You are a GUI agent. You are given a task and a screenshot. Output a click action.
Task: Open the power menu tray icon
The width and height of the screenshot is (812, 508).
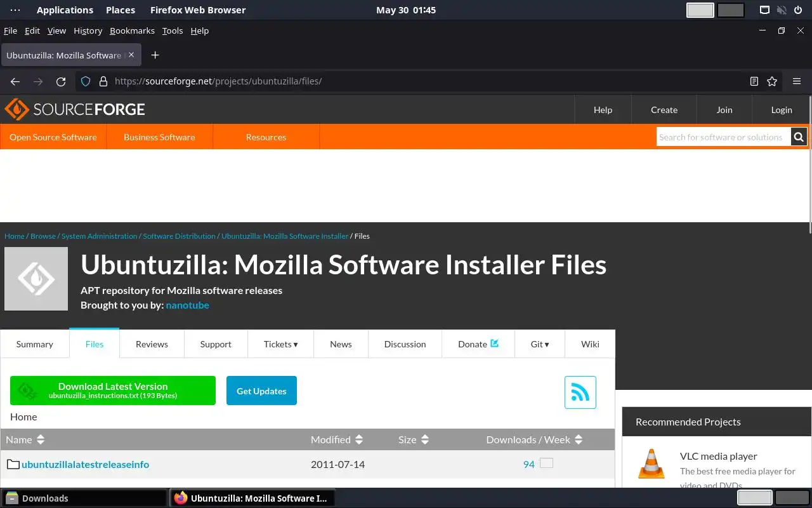tap(798, 10)
